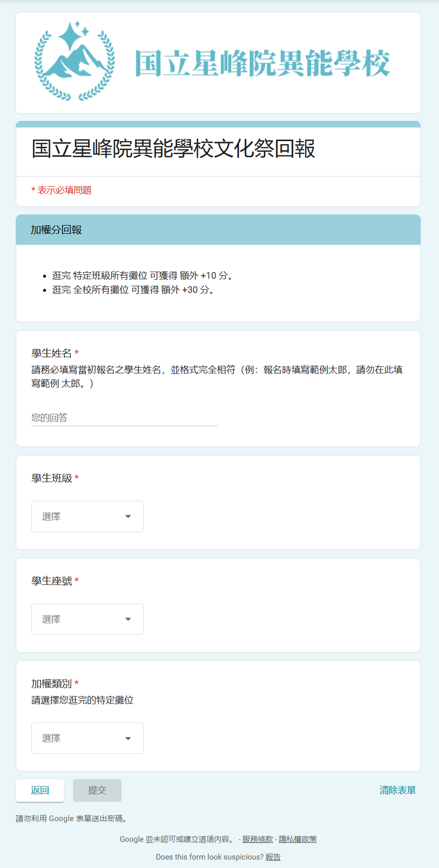Report this form via 報告 link
This screenshot has height=868, width=439.
[x=273, y=857]
